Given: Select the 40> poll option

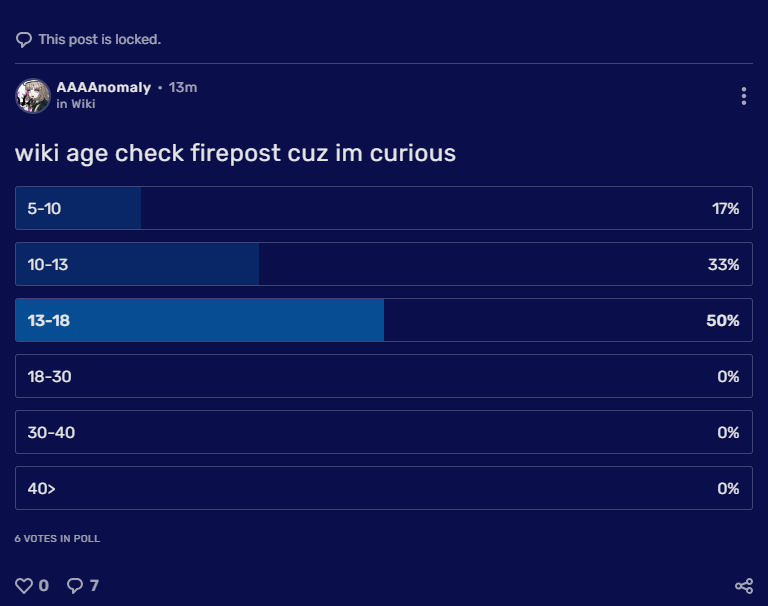Looking at the screenshot, I should (384, 488).
